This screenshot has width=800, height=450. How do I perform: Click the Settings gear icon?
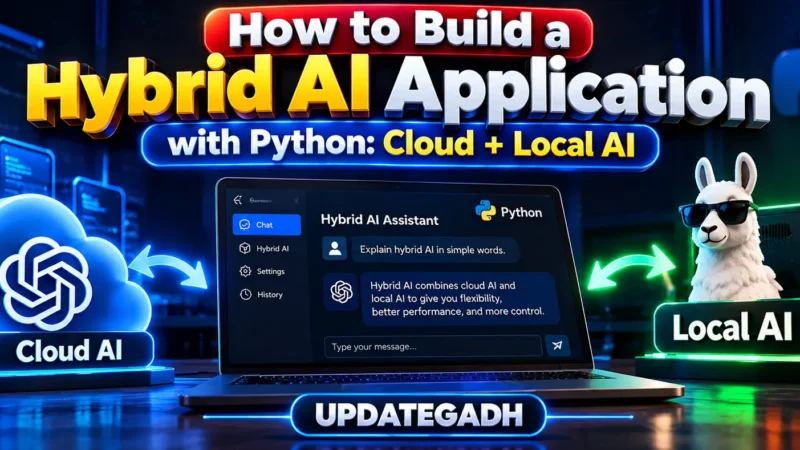tap(245, 271)
